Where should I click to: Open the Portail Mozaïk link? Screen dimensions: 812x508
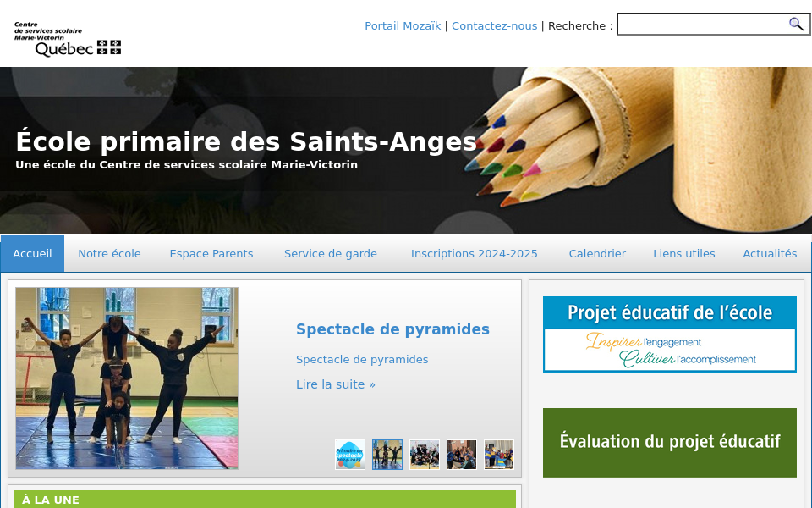(x=403, y=25)
